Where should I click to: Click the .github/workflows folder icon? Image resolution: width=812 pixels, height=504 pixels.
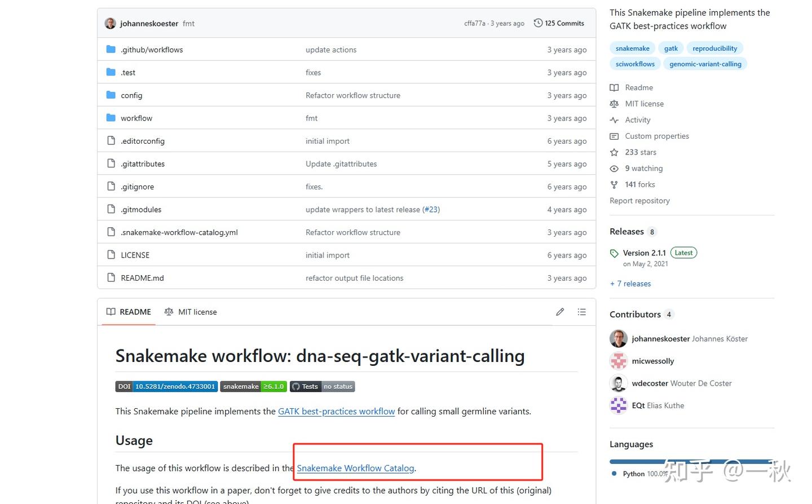pos(111,50)
